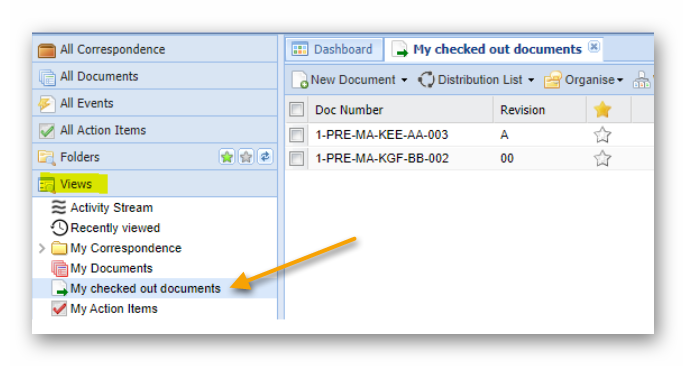Open document 1-PRE-MA-KEE-AA-003
Viewport: 686px width, 366px height.
(x=382, y=135)
